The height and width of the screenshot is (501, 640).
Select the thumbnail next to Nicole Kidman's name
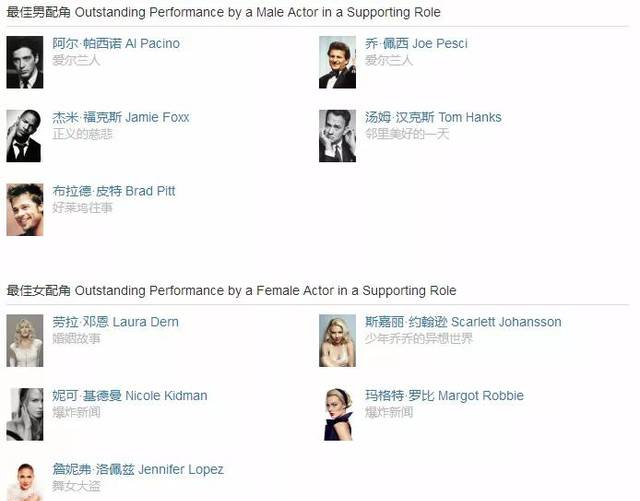point(24,414)
